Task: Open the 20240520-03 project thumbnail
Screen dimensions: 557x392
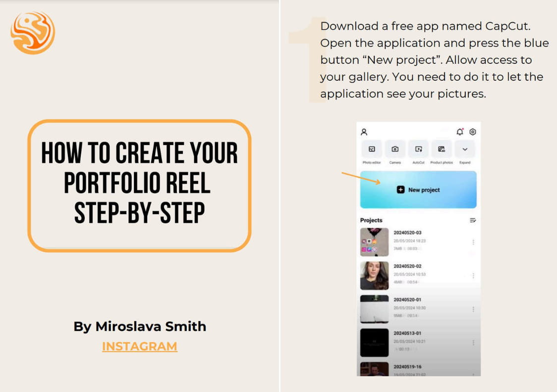Action: tap(374, 242)
